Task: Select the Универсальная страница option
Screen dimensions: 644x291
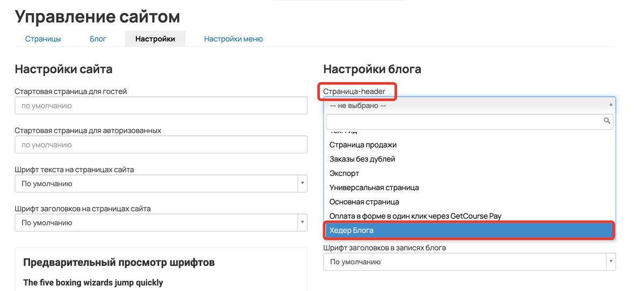Action: pyautogui.click(x=470, y=187)
